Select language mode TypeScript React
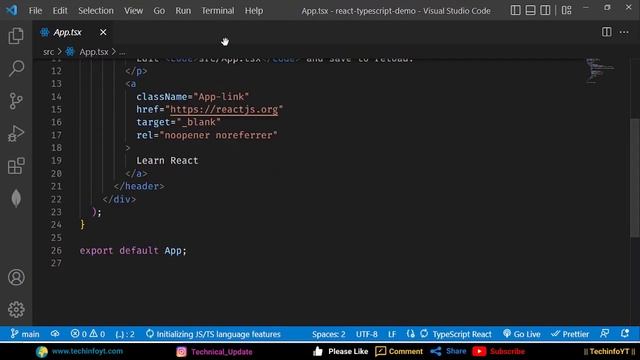This screenshot has width=640, height=360. pyautogui.click(x=462, y=334)
